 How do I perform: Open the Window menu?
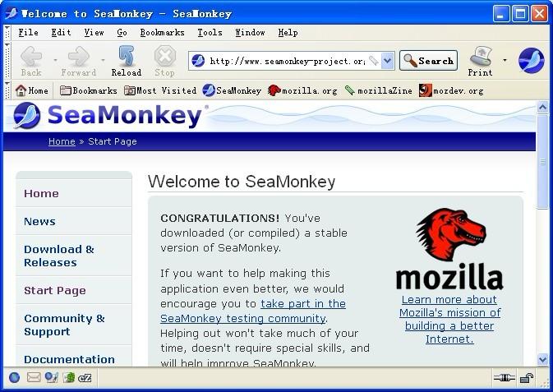(x=250, y=32)
